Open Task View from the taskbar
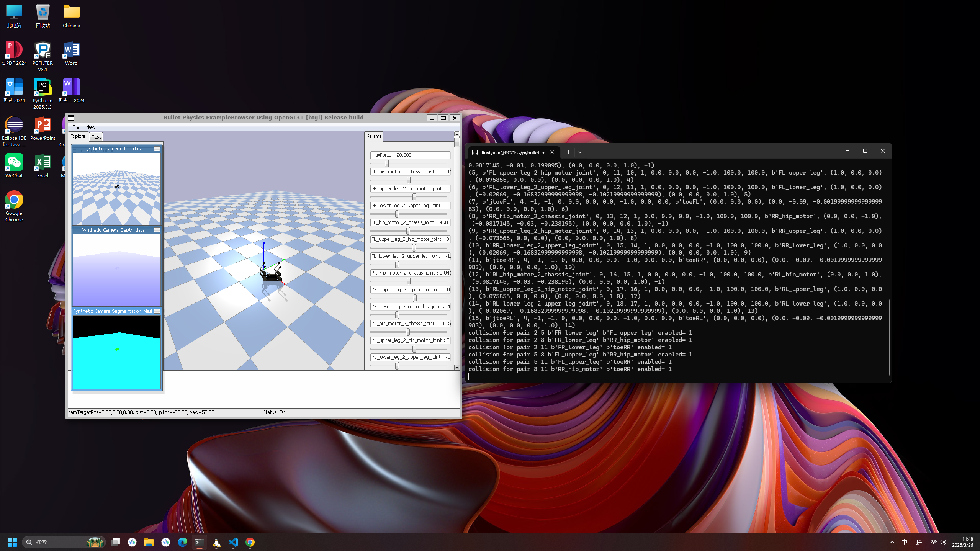Screen dimensions: 980x551 (115, 542)
